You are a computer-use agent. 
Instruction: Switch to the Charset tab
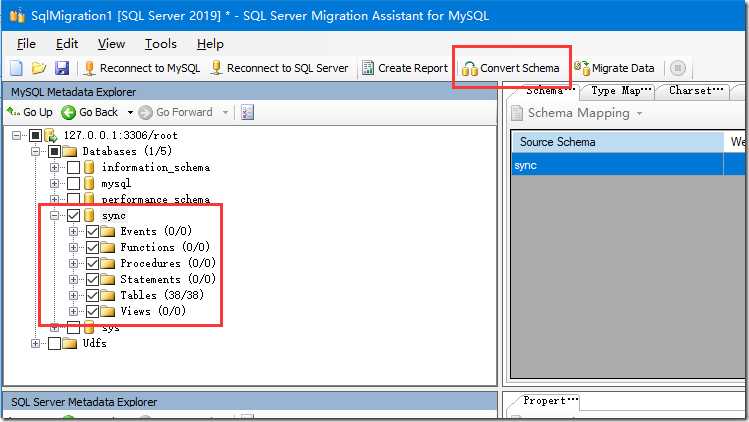pos(696,91)
